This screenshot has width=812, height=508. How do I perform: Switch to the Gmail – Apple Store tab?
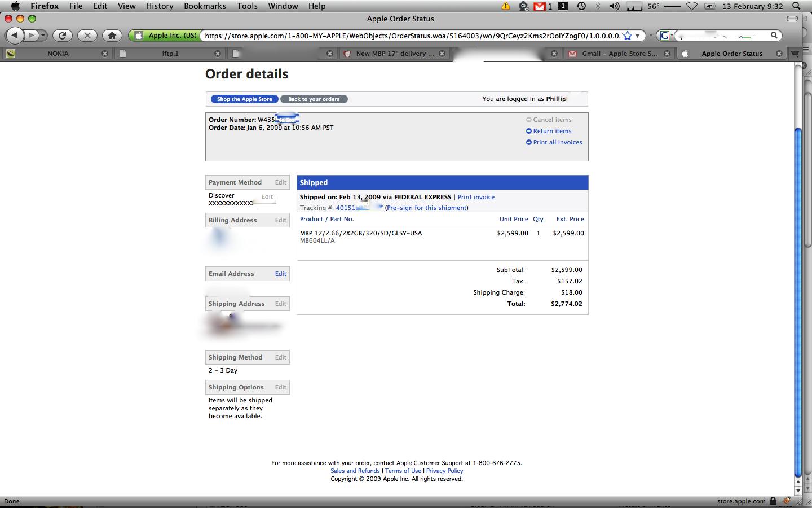620,54
